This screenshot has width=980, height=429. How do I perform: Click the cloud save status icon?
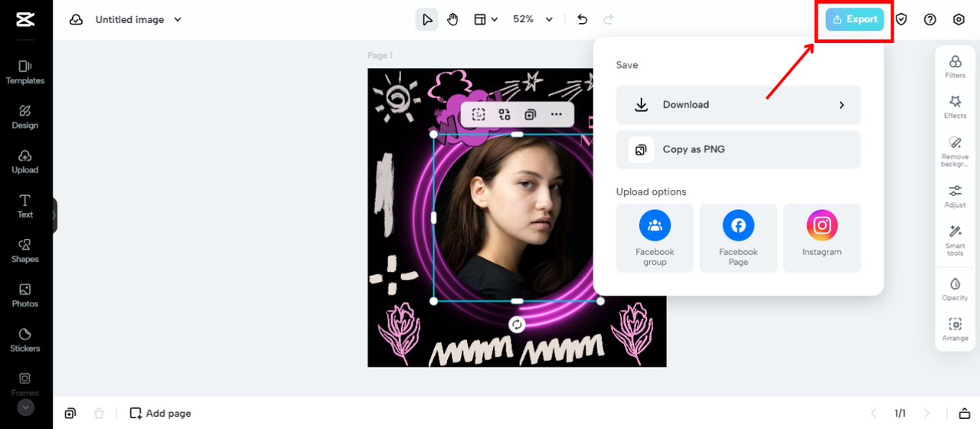pyautogui.click(x=76, y=20)
